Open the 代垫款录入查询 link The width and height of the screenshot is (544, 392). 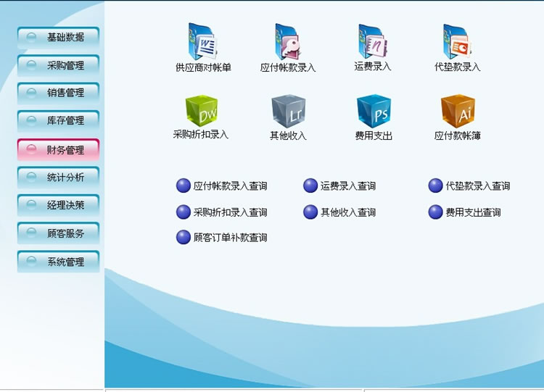tap(477, 186)
